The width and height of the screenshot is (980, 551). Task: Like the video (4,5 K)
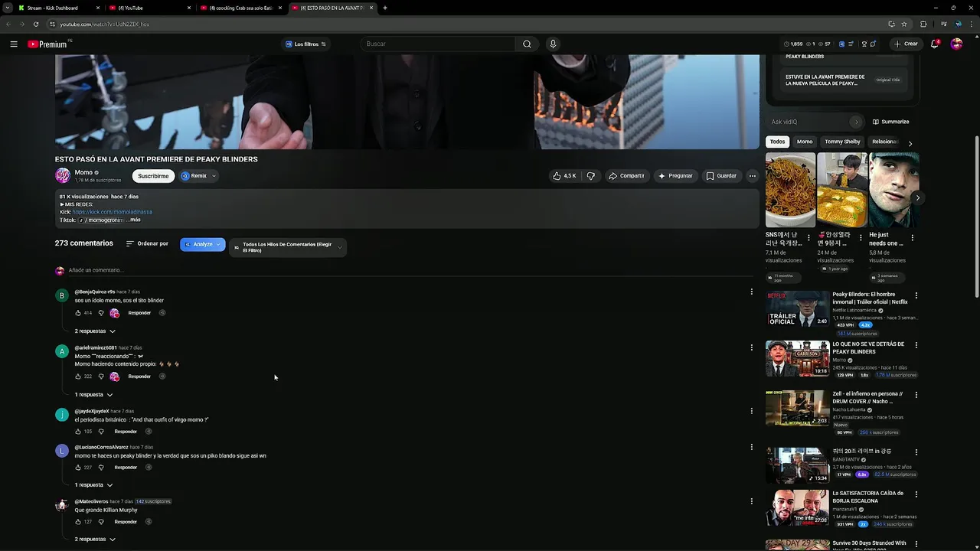pos(564,176)
